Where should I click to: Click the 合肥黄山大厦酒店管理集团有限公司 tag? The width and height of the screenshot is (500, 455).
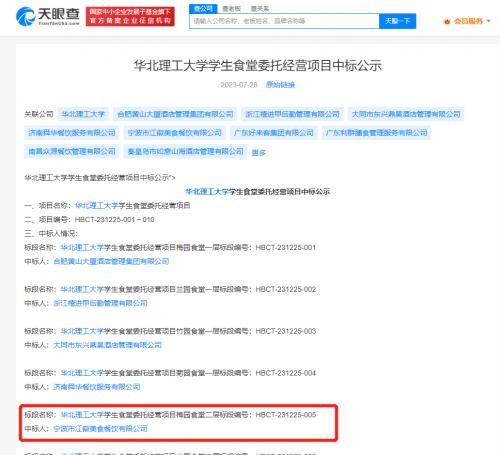pyautogui.click(x=175, y=114)
